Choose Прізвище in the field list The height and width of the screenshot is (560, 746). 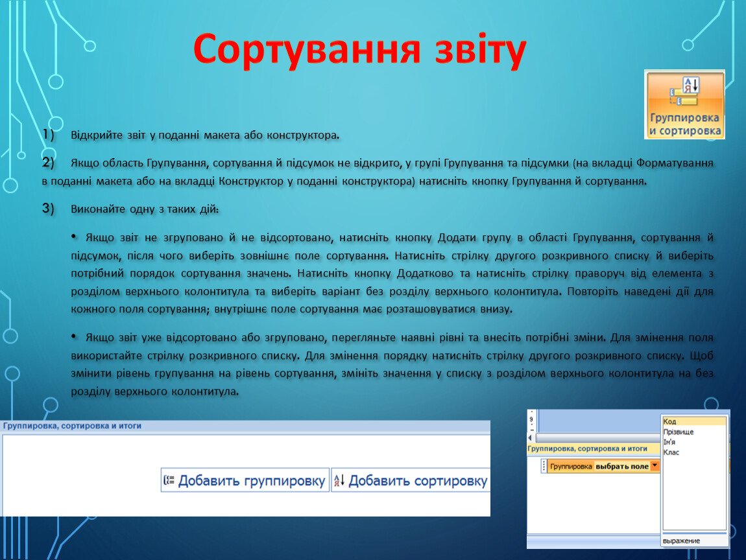click(694, 432)
